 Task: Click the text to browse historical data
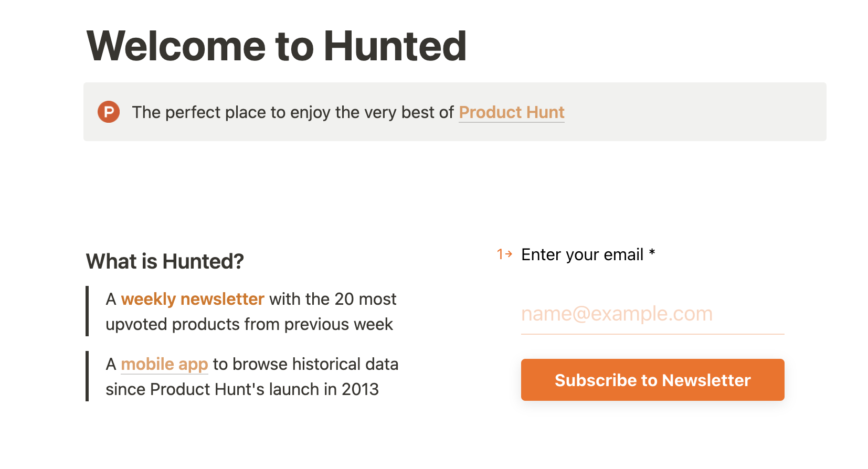[x=305, y=364]
